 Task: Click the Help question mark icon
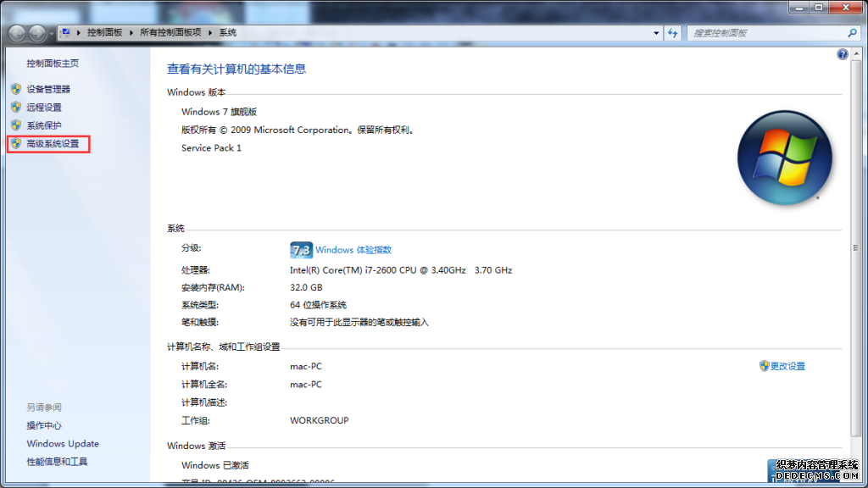click(x=842, y=53)
